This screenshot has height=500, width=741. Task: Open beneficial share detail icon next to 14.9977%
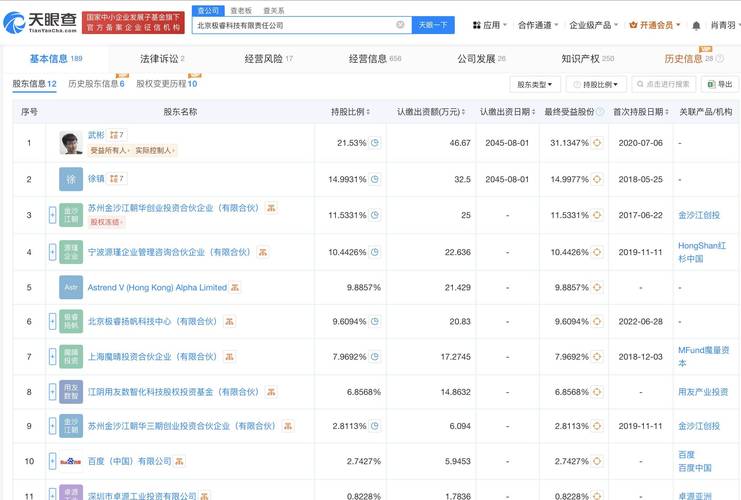tap(597, 179)
